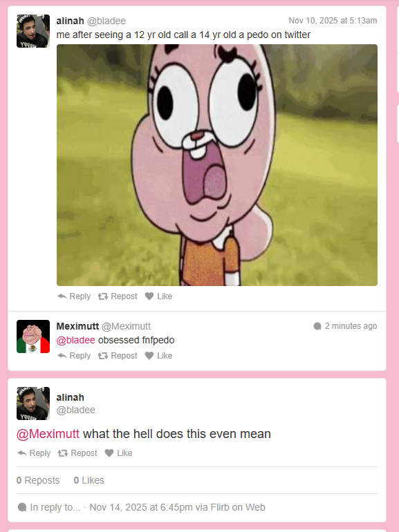Open the @bladee mention in Meximutt's comment
399x532 pixels.
tap(76, 340)
